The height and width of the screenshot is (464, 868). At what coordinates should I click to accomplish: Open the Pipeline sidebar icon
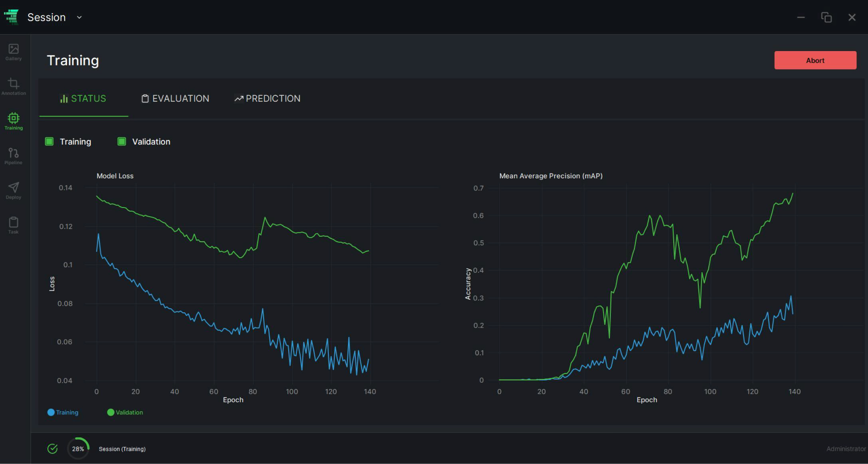pos(14,156)
